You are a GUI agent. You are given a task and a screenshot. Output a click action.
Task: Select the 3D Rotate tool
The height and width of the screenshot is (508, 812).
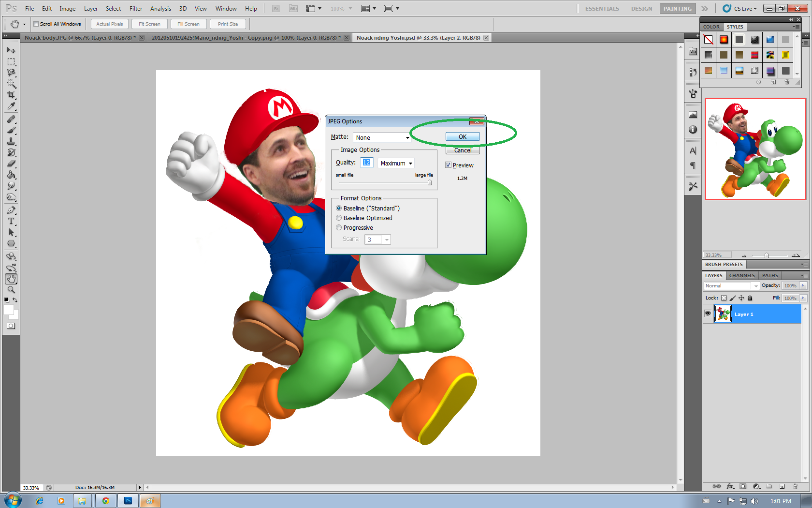[x=11, y=256]
